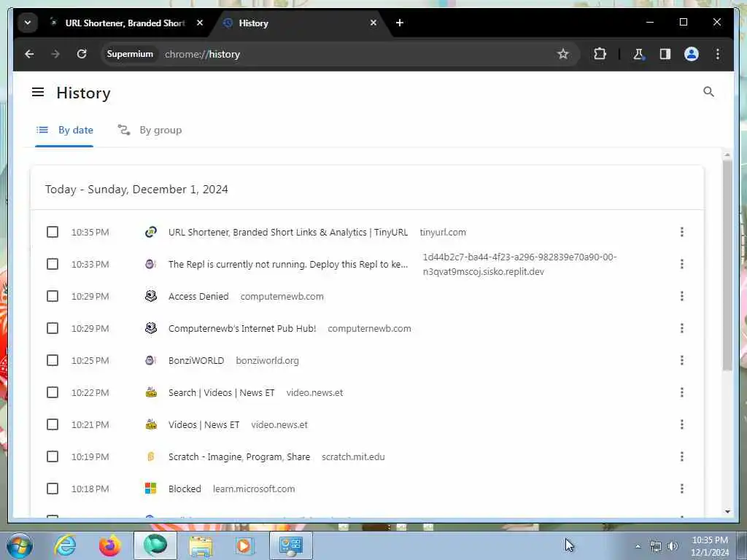Open Computernewb's Internet Pub Hub link
The width and height of the screenshot is (747, 560).
[242, 329]
